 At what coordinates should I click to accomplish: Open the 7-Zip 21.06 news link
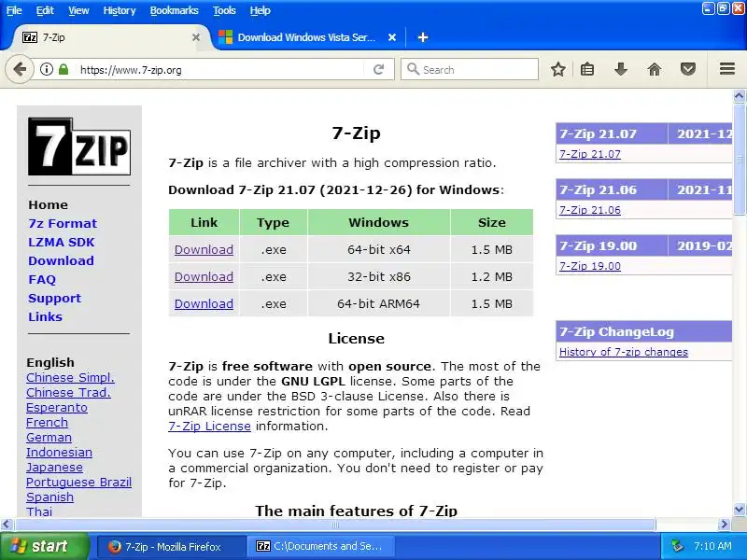point(590,210)
